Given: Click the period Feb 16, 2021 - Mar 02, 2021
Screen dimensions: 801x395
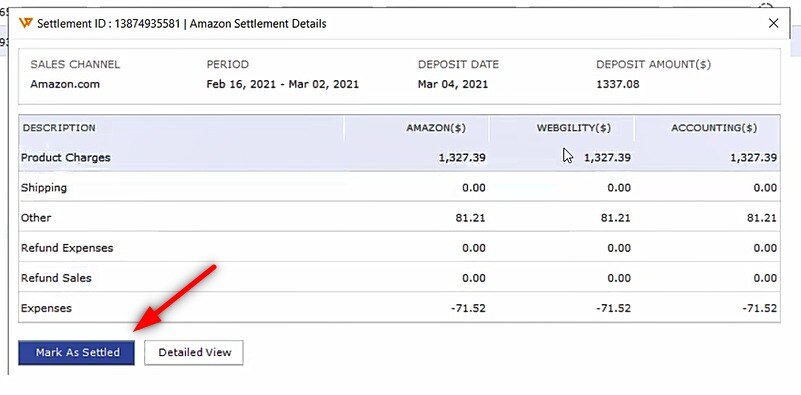Looking at the screenshot, I should [282, 84].
